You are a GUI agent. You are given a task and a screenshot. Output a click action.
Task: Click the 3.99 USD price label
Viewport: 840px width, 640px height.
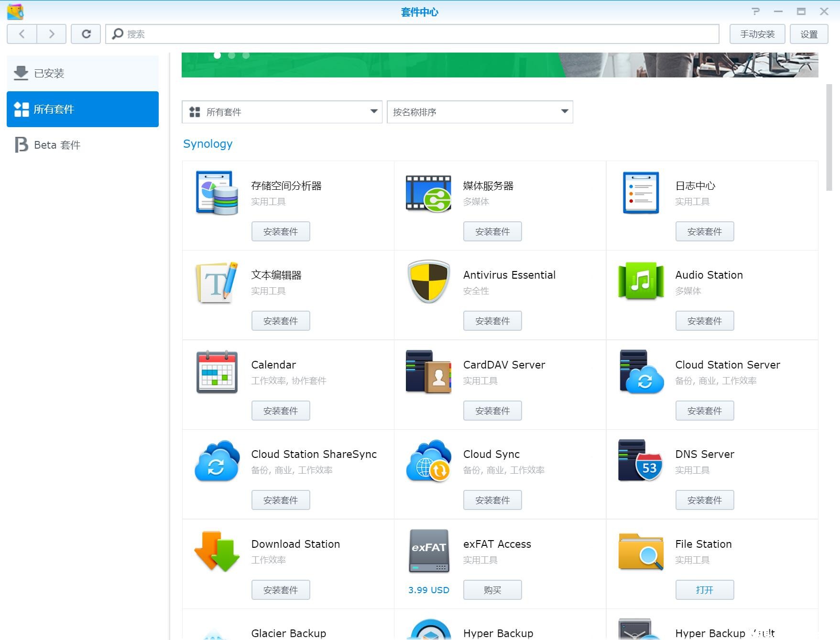429,590
